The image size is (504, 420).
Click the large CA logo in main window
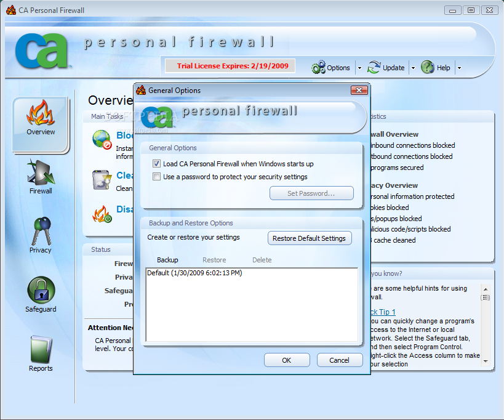(42, 51)
